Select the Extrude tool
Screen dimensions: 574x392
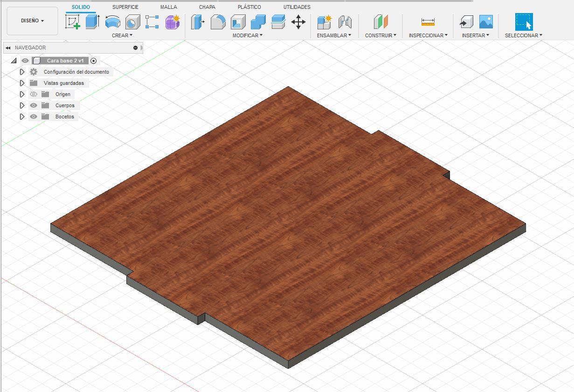(x=93, y=21)
